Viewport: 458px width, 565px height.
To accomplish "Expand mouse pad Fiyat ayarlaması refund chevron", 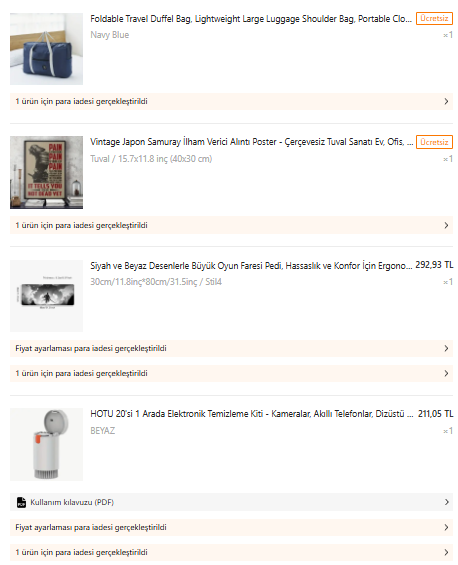I will coord(446,348).
